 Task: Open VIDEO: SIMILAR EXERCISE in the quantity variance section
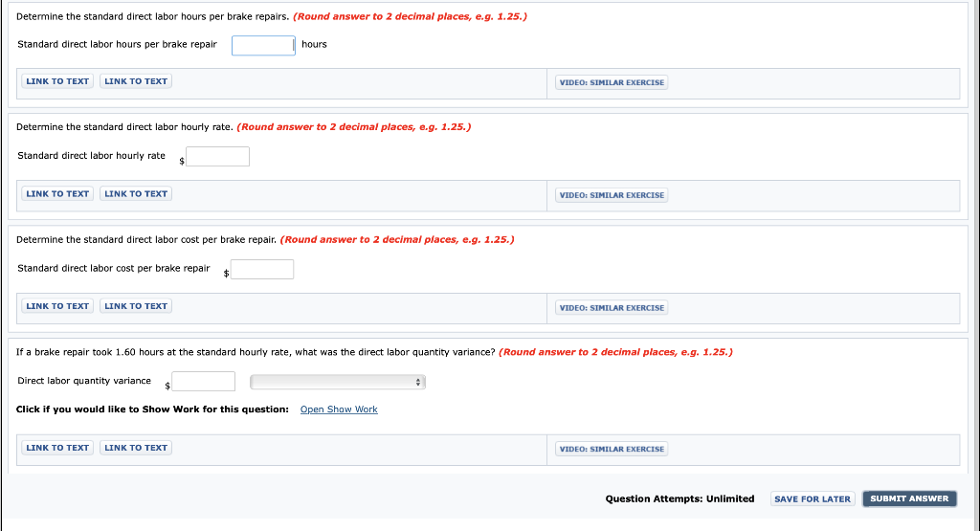pos(612,449)
